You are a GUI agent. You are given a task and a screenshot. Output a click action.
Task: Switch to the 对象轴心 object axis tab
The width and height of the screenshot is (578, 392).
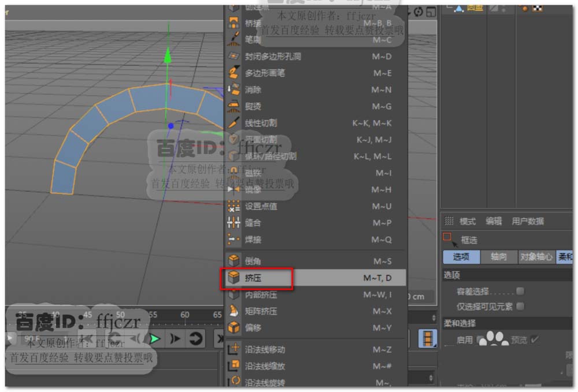[536, 256]
